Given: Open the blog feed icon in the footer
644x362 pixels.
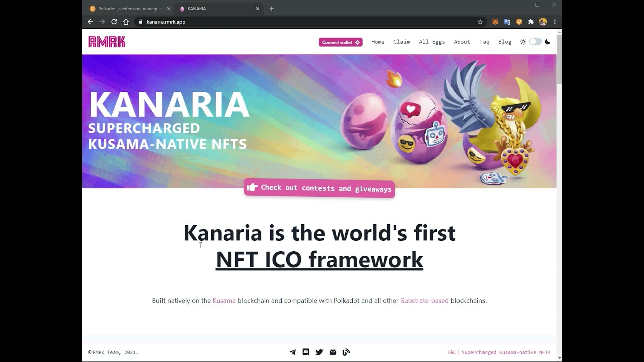Looking at the screenshot, I should pos(346,352).
